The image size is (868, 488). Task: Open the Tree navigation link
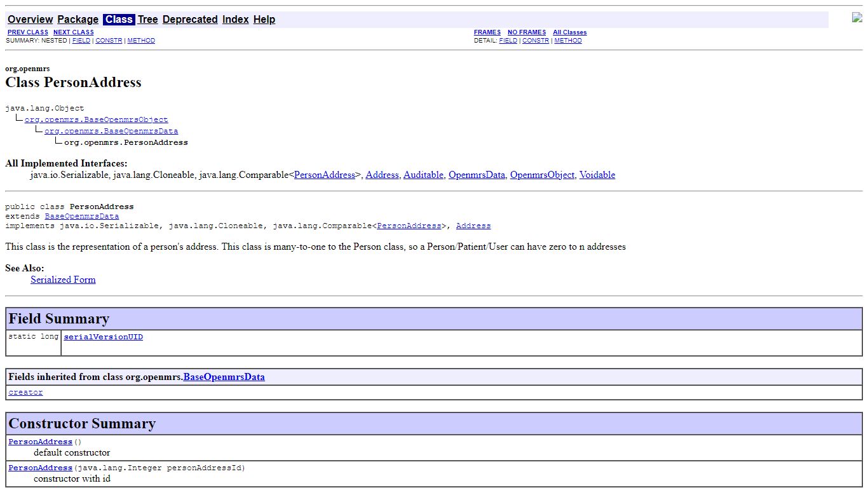tap(147, 20)
